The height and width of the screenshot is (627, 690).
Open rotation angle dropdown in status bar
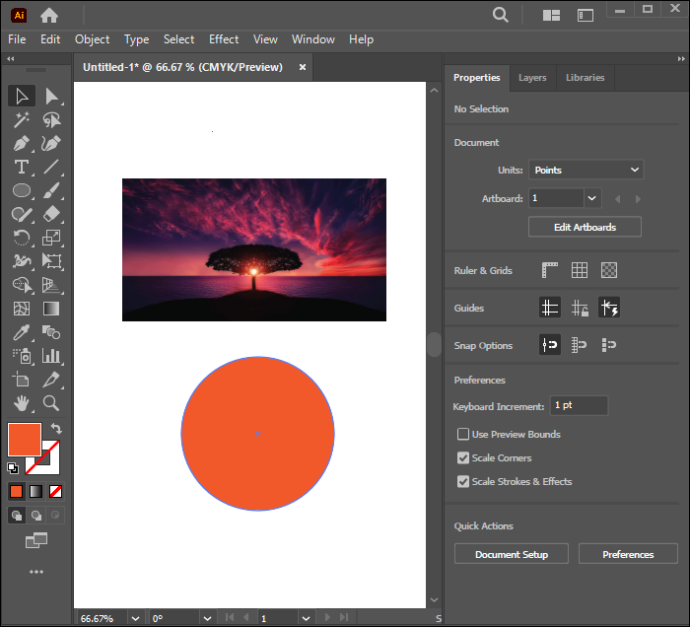tap(207, 618)
